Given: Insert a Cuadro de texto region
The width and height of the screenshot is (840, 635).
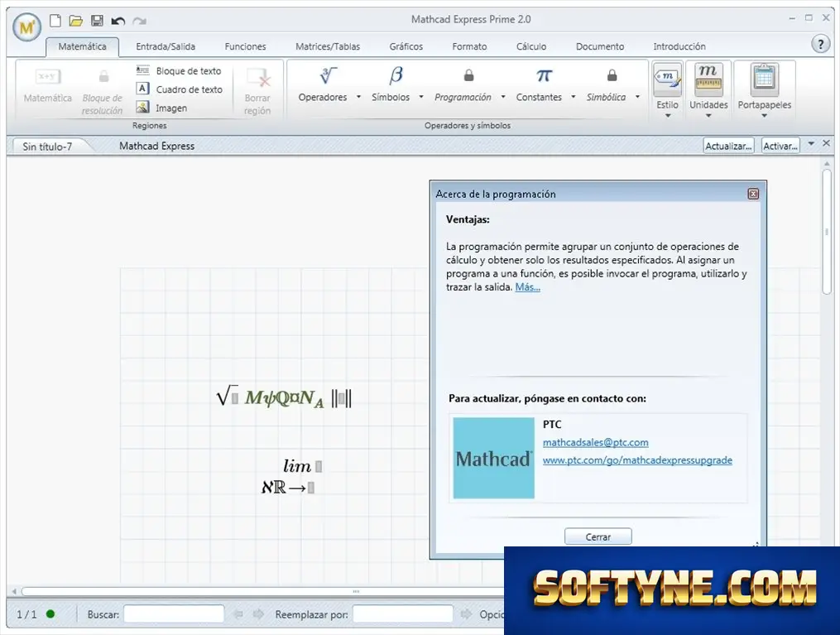Looking at the screenshot, I should click(180, 89).
